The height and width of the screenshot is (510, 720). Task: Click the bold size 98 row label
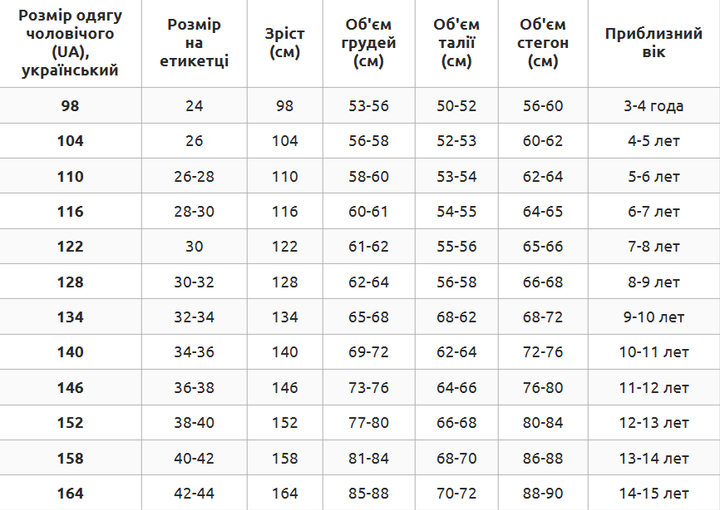pos(70,106)
